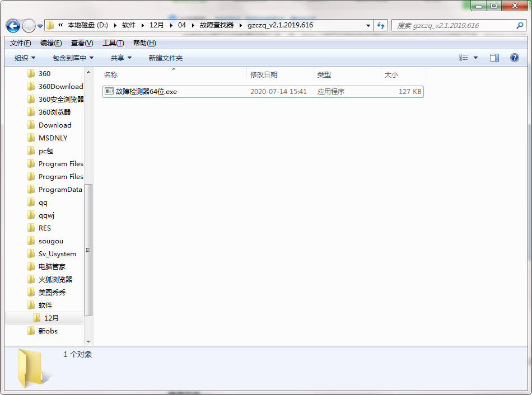532x395 pixels.
Task: Click the greyed forward navigation arrow
Action: coord(29,26)
